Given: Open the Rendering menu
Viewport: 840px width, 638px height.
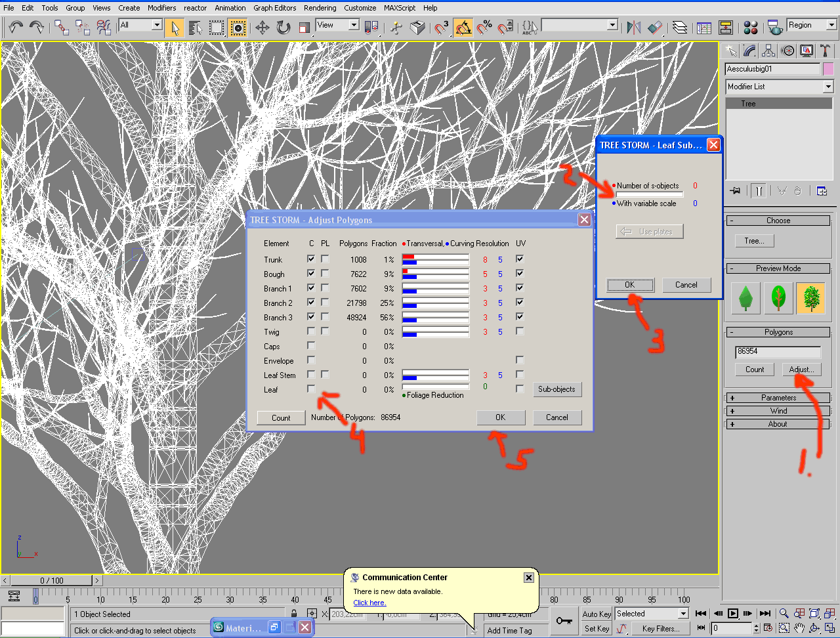Looking at the screenshot, I should tap(322, 8).
